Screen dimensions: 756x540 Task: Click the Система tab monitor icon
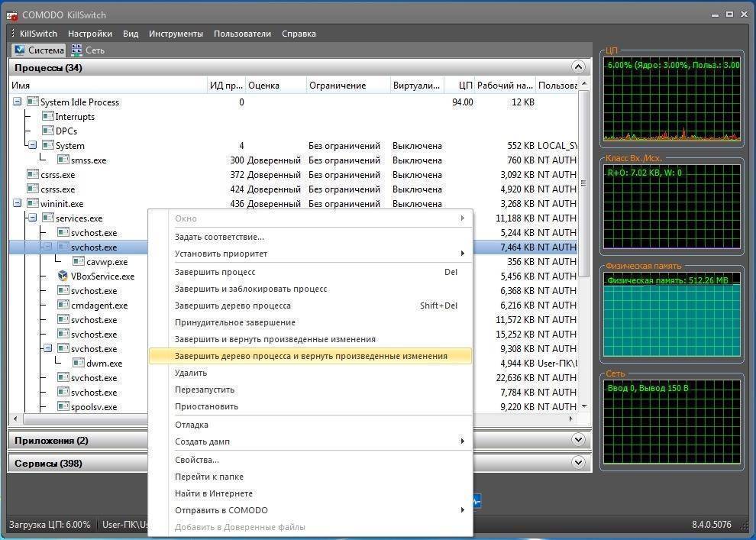[x=21, y=50]
